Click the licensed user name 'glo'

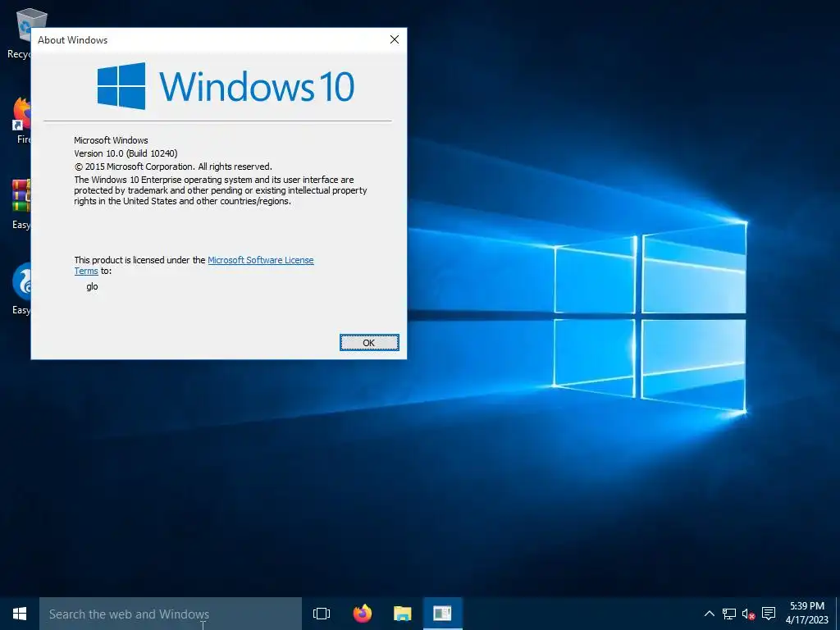click(x=92, y=286)
